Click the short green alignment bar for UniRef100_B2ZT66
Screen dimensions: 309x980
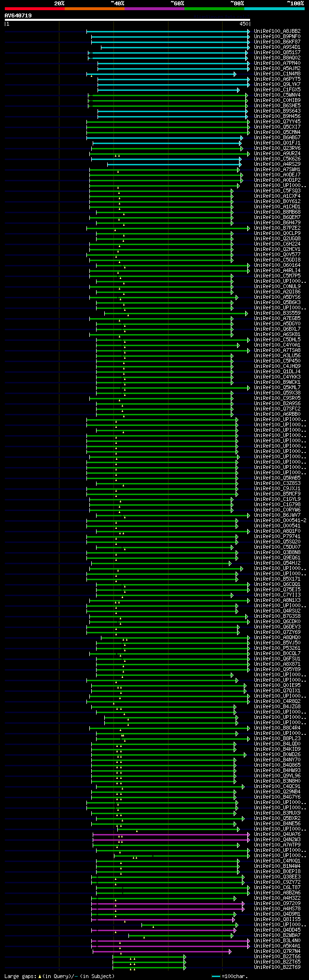click(149, 956)
